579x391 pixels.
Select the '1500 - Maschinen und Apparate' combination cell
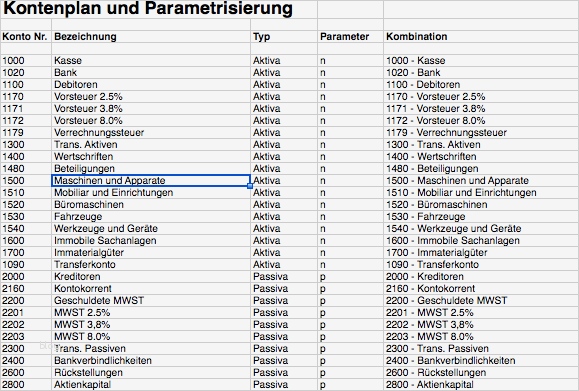click(481, 181)
